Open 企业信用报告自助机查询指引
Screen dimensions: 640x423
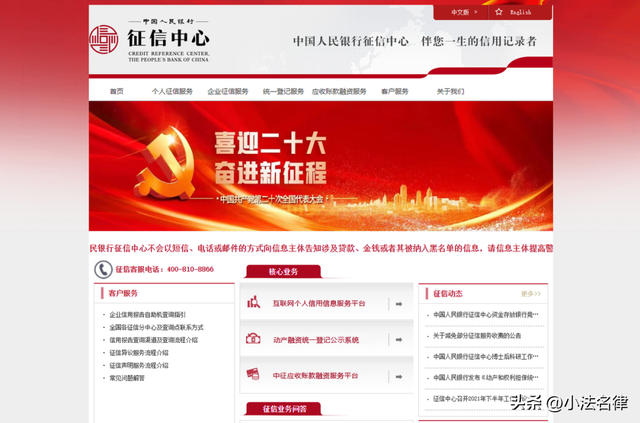click(148, 314)
